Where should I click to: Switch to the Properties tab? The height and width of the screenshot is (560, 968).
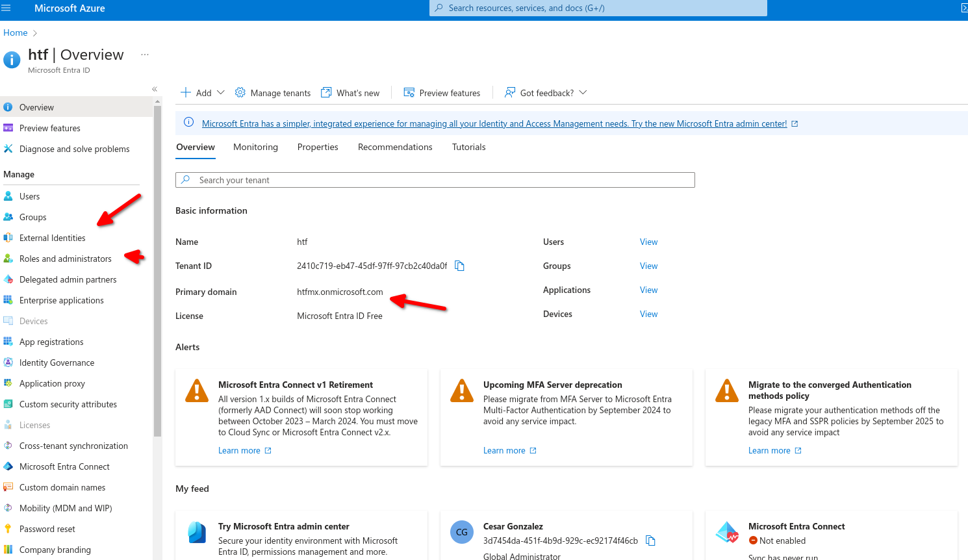[318, 147]
